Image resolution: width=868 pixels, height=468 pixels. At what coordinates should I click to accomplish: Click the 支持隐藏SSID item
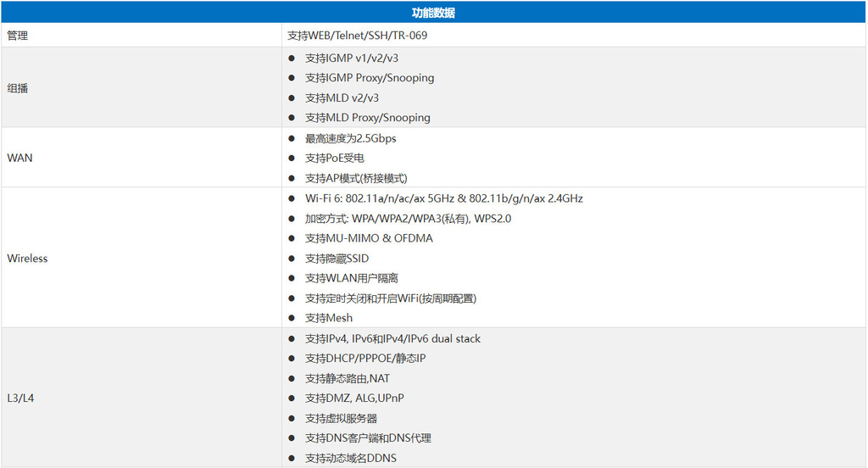tap(337, 259)
